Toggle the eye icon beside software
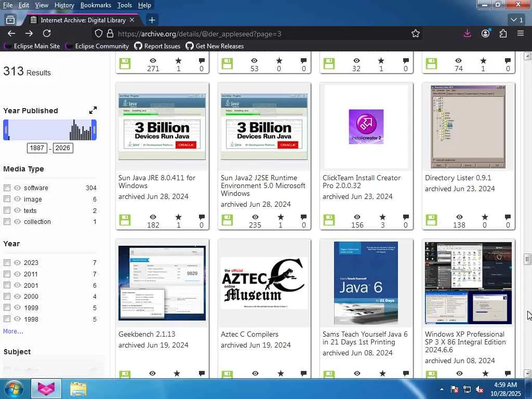This screenshot has width=532, height=399. pyautogui.click(x=18, y=188)
